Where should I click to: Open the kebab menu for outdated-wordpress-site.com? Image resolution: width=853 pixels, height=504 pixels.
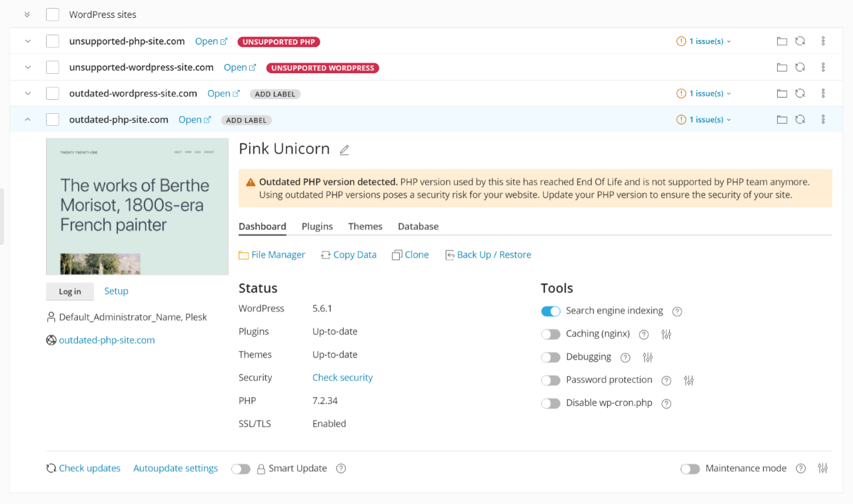[823, 93]
